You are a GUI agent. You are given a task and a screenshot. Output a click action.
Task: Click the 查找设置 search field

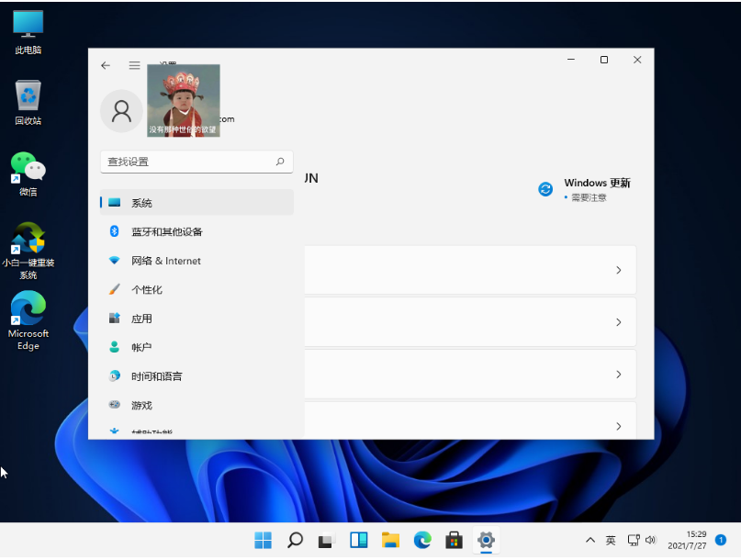click(x=188, y=162)
